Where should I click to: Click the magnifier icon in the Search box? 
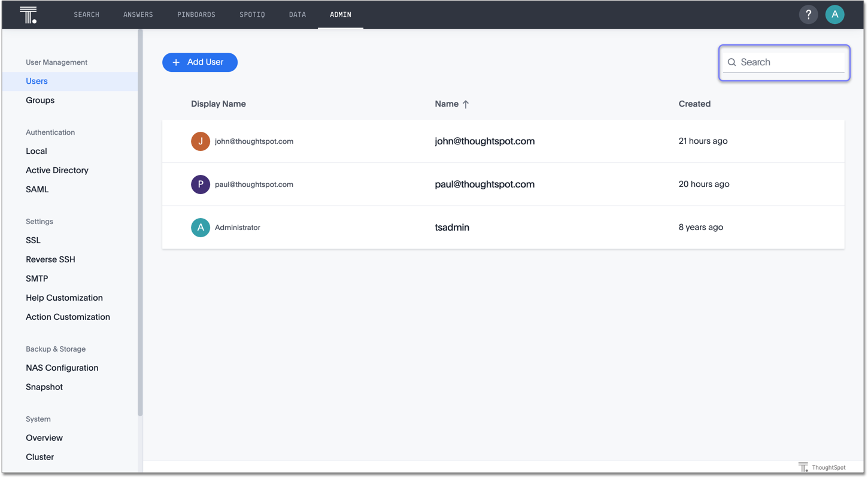point(732,62)
